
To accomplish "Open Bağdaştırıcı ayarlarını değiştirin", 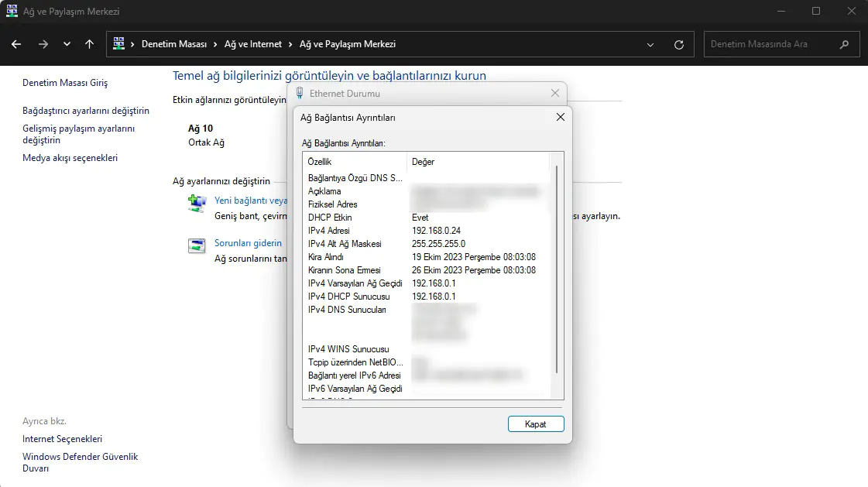I will [x=86, y=110].
